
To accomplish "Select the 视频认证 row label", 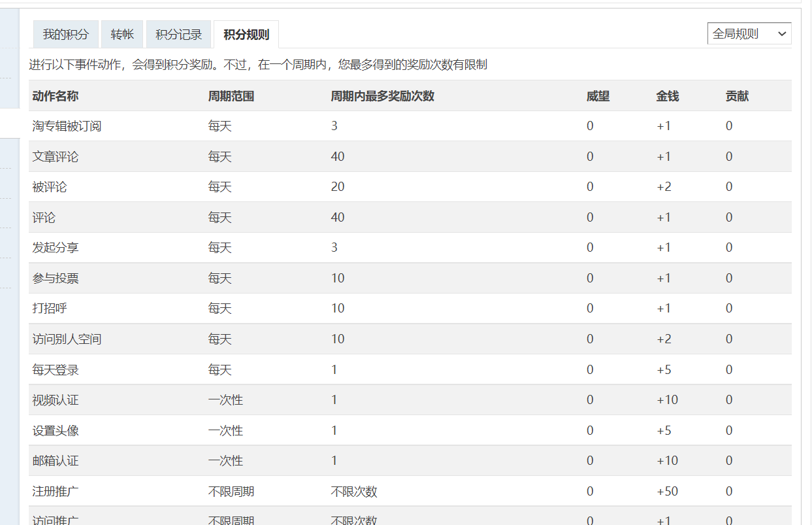I will click(56, 400).
